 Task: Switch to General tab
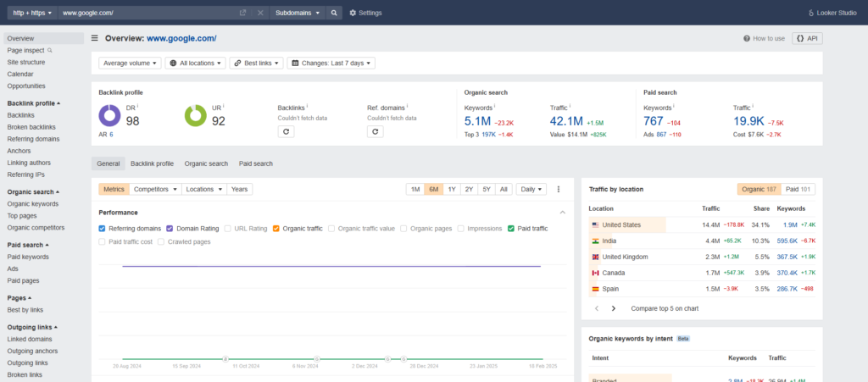[x=108, y=163]
